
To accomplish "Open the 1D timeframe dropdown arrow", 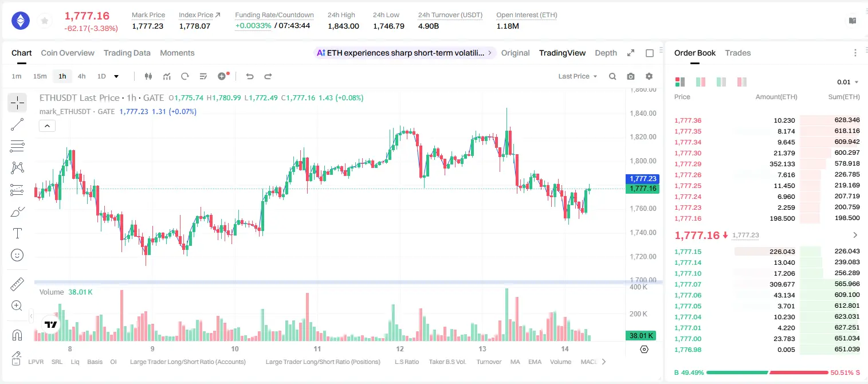I will click(116, 76).
